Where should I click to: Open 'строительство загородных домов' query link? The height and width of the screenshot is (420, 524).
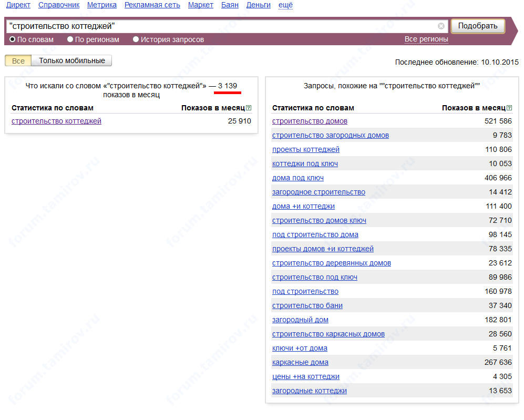coord(331,135)
